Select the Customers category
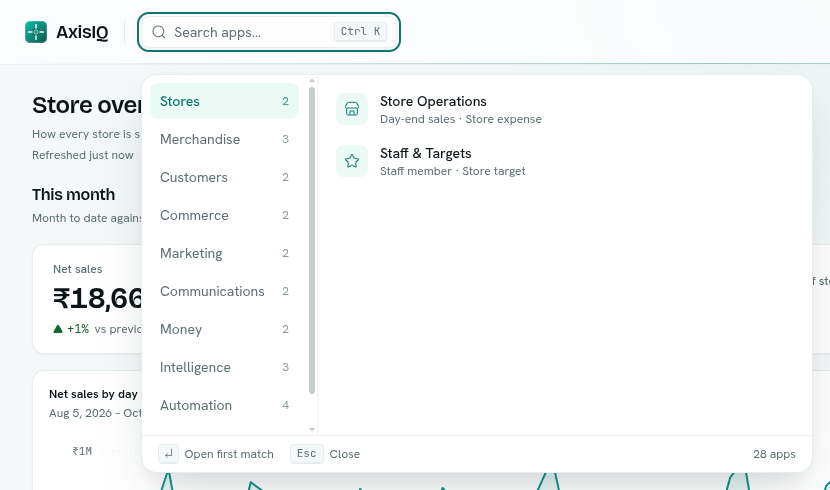The width and height of the screenshot is (830, 490). [x=224, y=177]
